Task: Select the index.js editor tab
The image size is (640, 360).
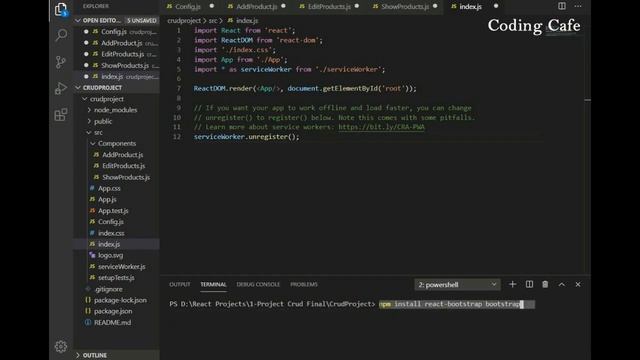Action: 470,7
